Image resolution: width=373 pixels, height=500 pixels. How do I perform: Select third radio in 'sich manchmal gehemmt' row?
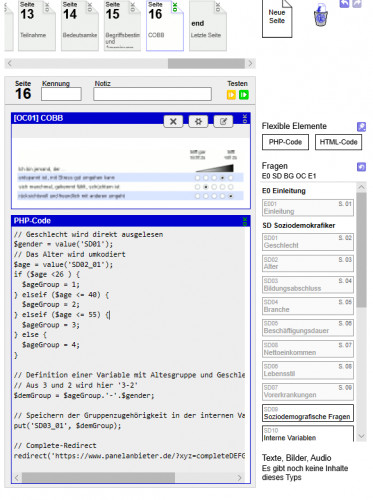click(214, 187)
